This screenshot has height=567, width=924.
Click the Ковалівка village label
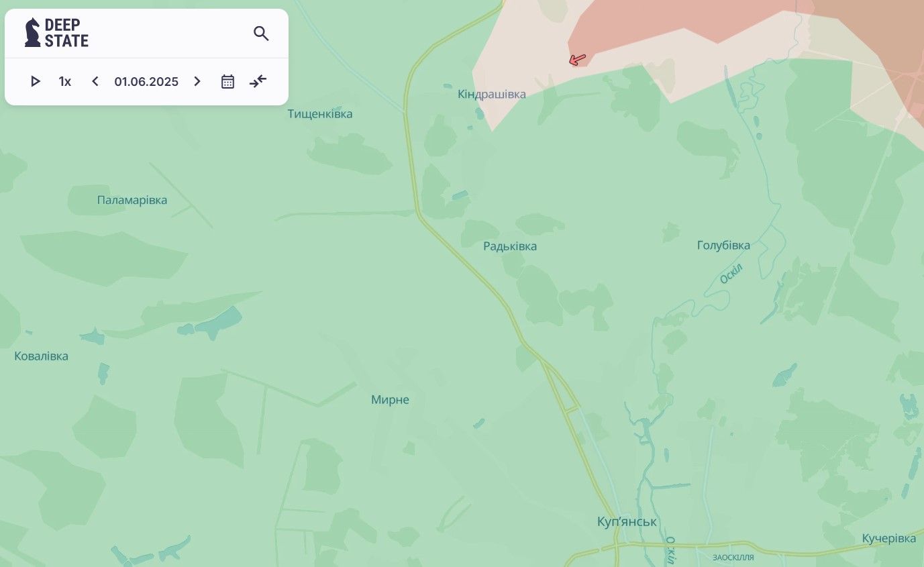(42, 356)
